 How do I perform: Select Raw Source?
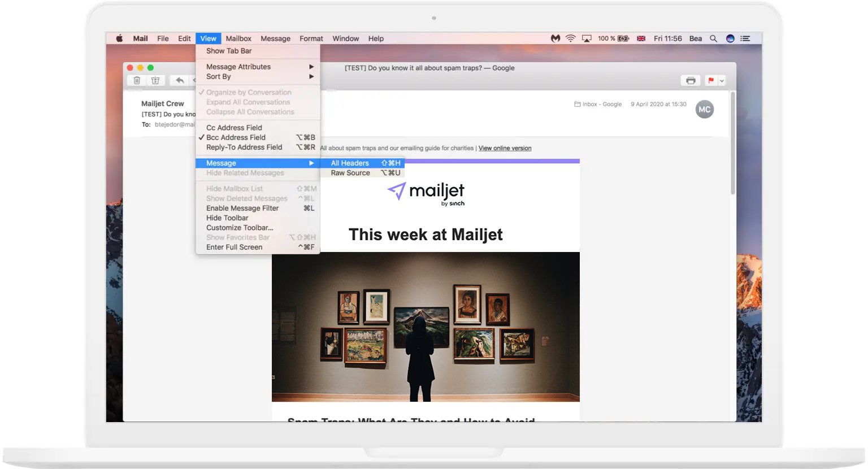coord(362,173)
